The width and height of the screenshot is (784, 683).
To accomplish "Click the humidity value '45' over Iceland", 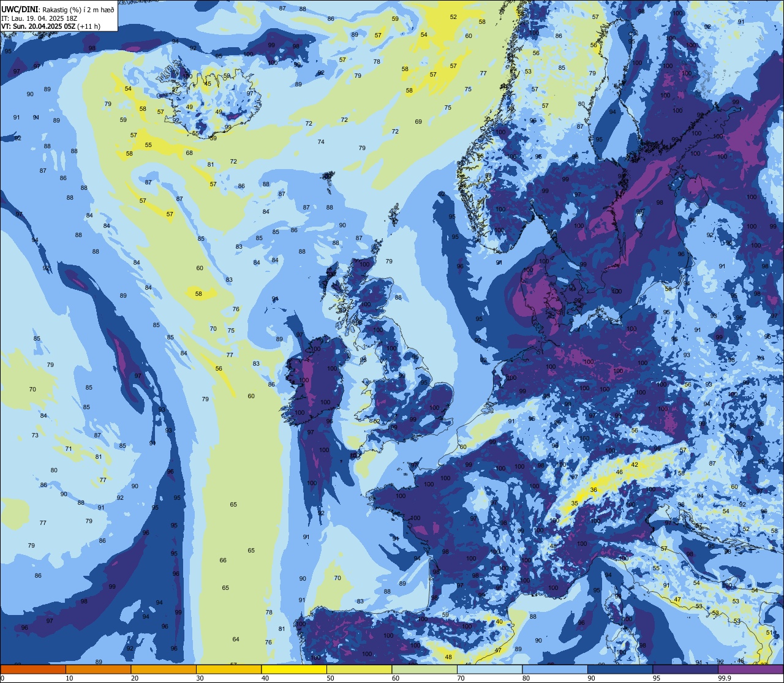I will pos(208,84).
